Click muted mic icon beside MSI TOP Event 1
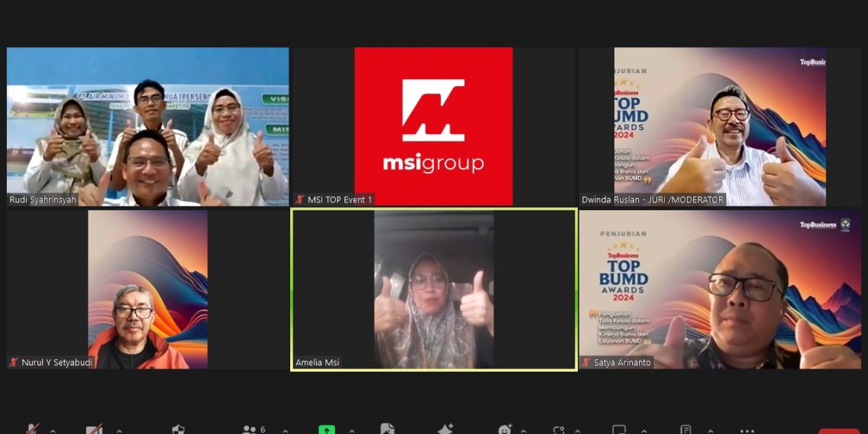This screenshot has height=434, width=868. pyautogui.click(x=300, y=199)
